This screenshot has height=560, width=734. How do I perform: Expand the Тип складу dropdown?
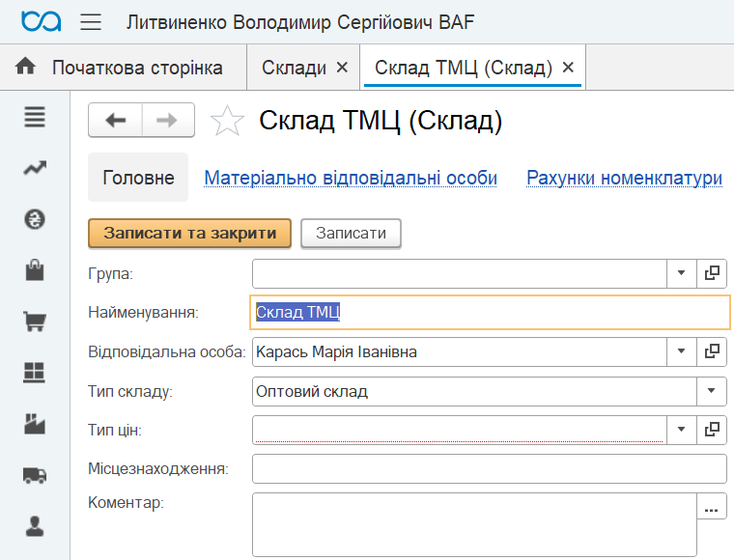[x=712, y=391]
